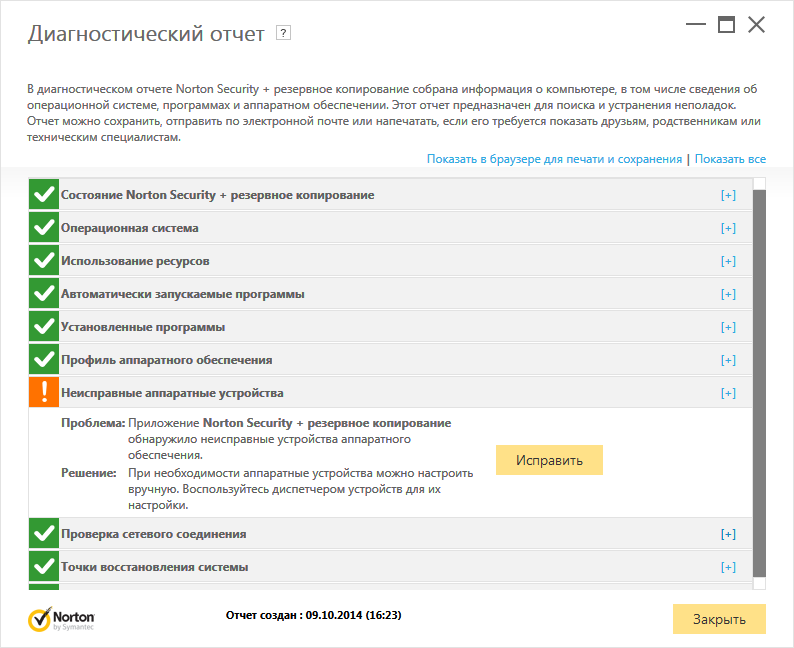
Task: Click green checkmark beside Использование ресурсов
Action: coord(44,261)
